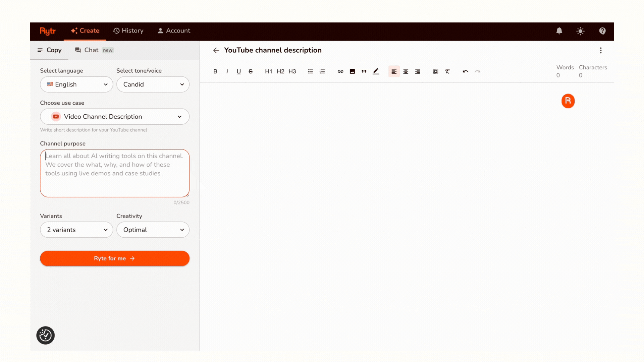Open the notifications bell
The image size is (644, 362).
[559, 31]
